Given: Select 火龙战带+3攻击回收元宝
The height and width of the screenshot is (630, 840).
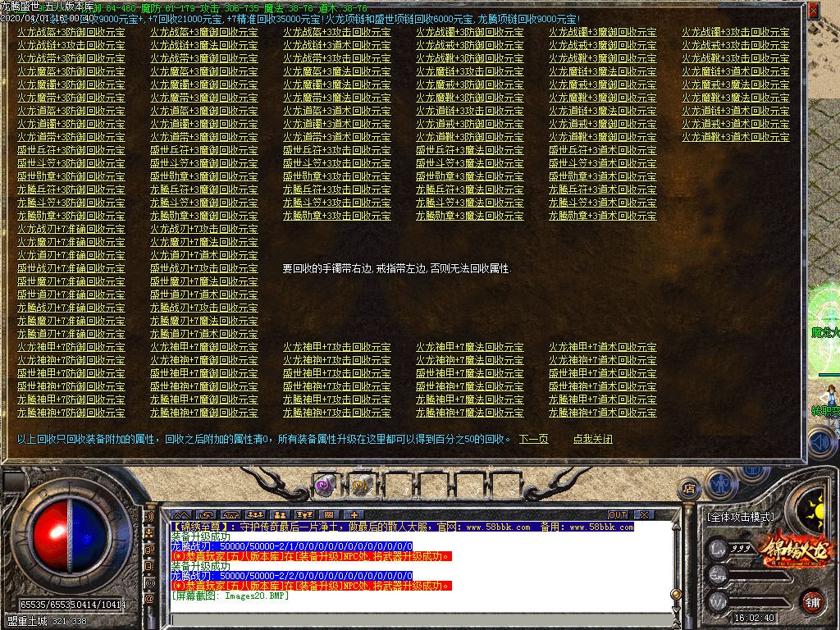Looking at the screenshot, I should (x=336, y=58).
